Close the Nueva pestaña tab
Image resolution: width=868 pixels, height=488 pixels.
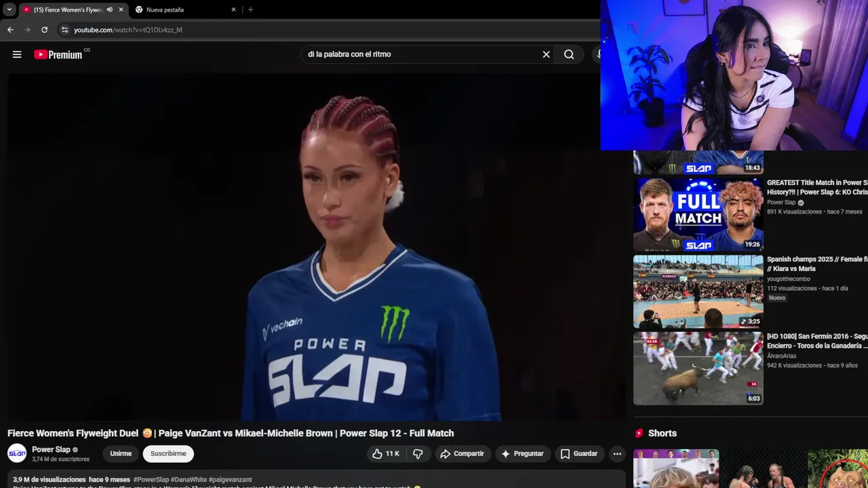click(x=233, y=9)
